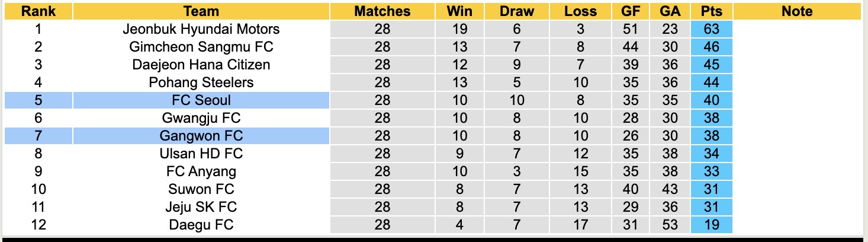This screenshot has height=242, width=868.
Task: Click the Draw column header
Action: pos(516,11)
